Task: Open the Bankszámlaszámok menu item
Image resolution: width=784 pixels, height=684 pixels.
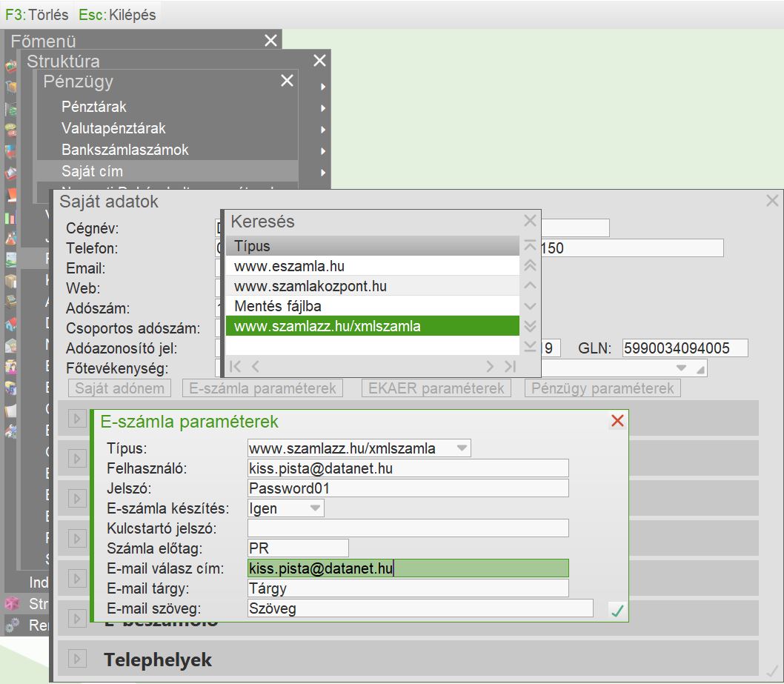Action: click(125, 150)
